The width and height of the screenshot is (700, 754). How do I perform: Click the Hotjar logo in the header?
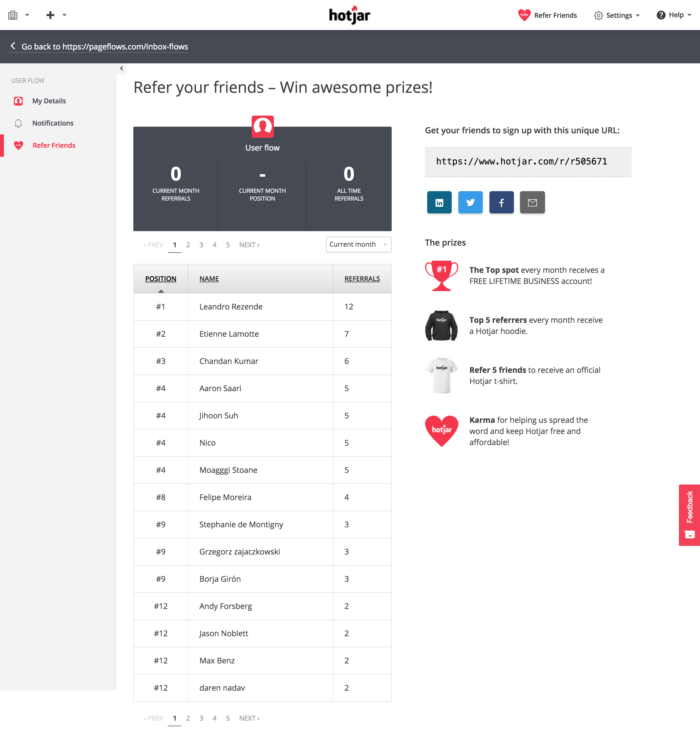pos(350,15)
